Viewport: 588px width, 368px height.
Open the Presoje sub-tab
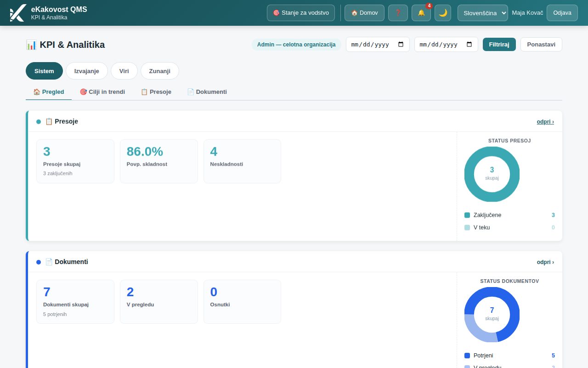(x=156, y=92)
